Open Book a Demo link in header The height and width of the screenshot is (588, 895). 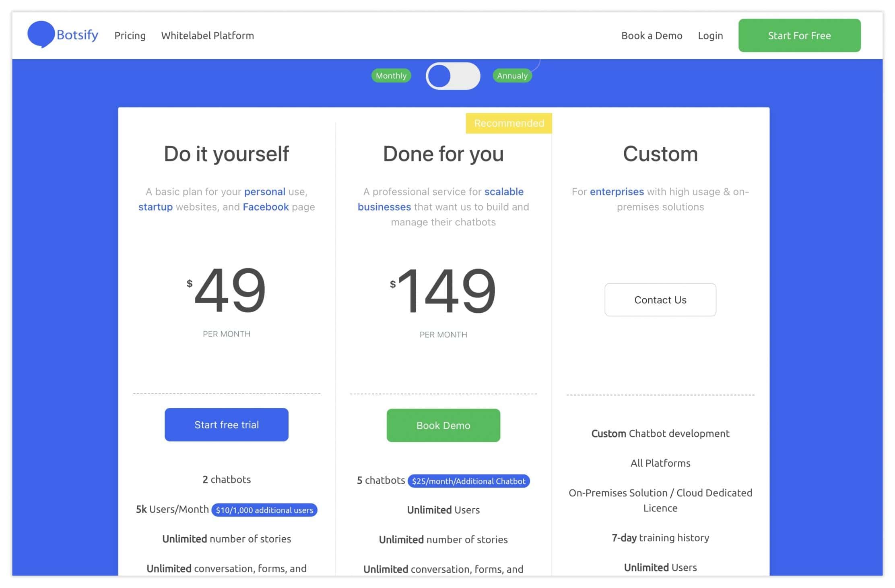click(652, 36)
